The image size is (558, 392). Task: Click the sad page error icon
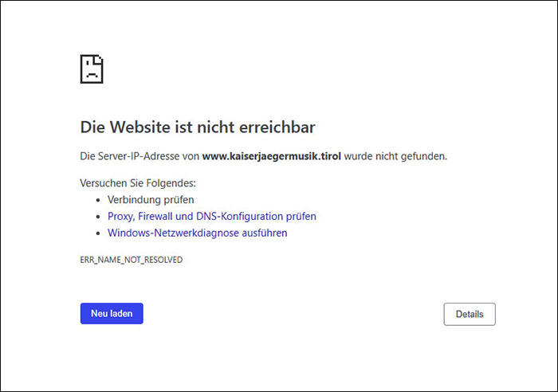(x=92, y=69)
